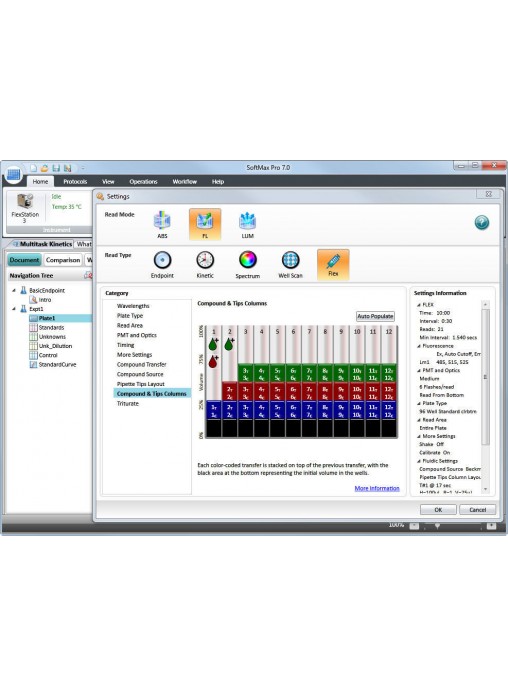Open the View ribbon tab

[x=108, y=182]
